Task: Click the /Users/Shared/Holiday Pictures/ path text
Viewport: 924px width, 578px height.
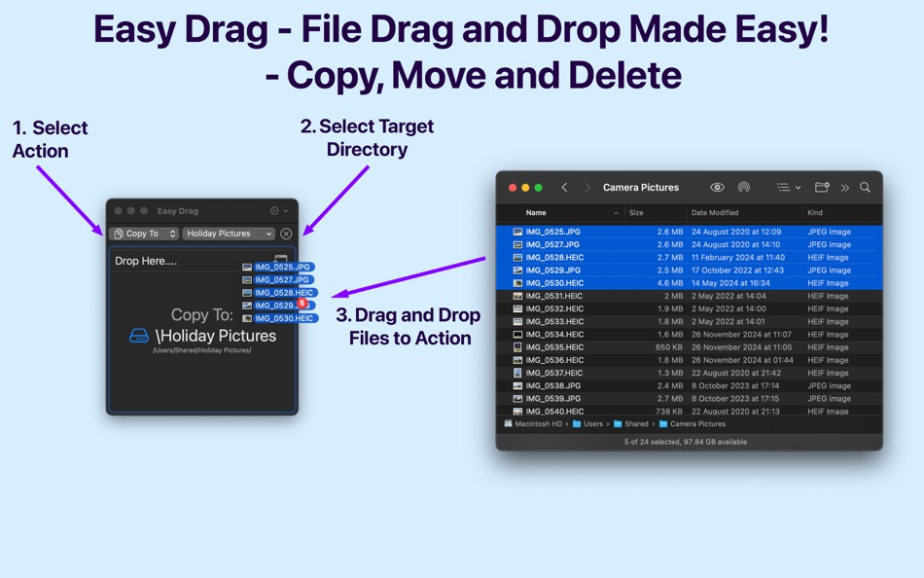Action: 202,350
